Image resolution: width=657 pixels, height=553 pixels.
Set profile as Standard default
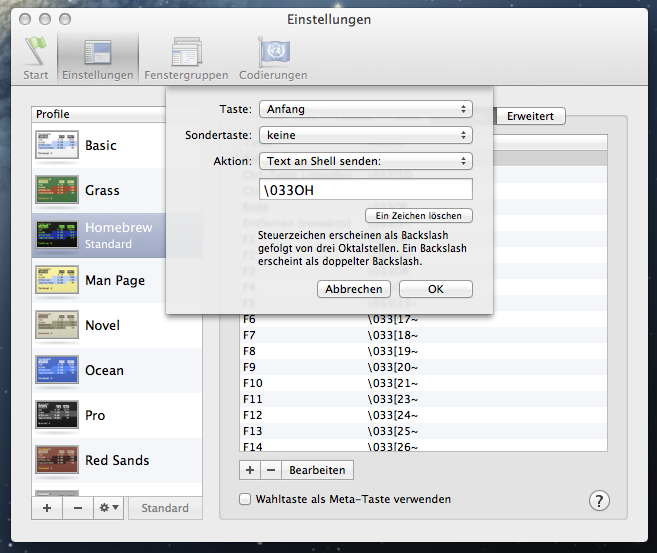pos(165,508)
